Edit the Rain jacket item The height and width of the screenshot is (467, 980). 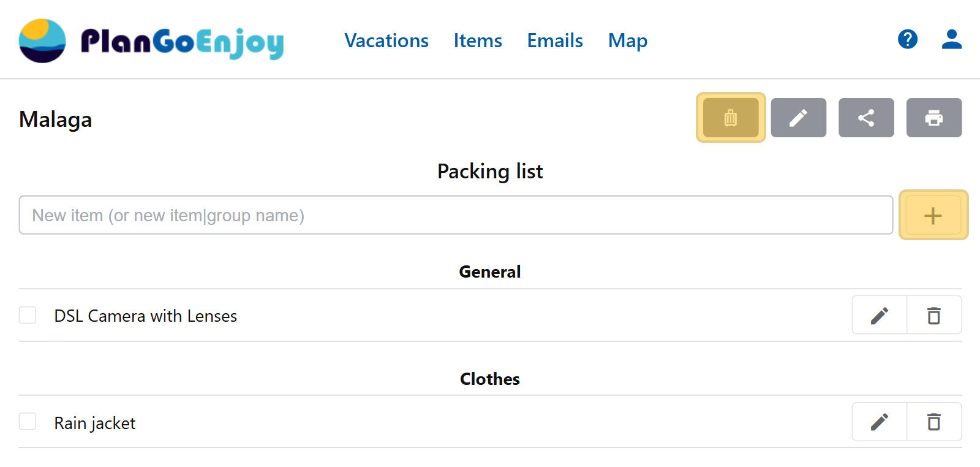coord(880,422)
